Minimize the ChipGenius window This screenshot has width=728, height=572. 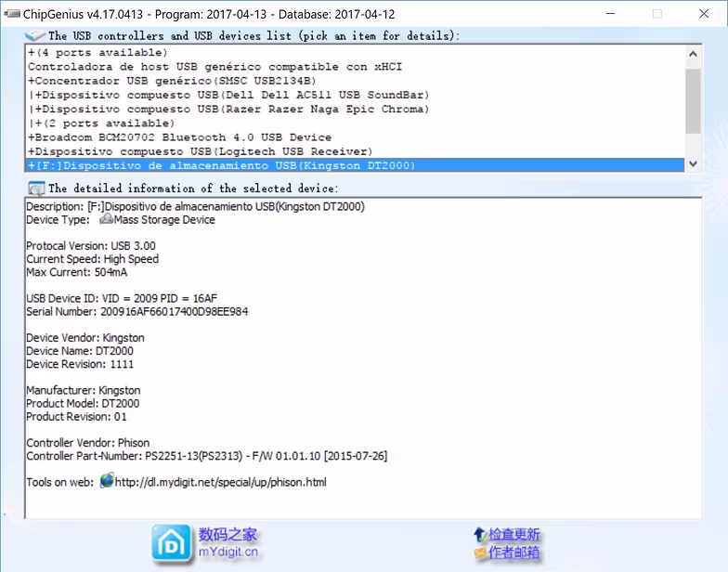611,13
